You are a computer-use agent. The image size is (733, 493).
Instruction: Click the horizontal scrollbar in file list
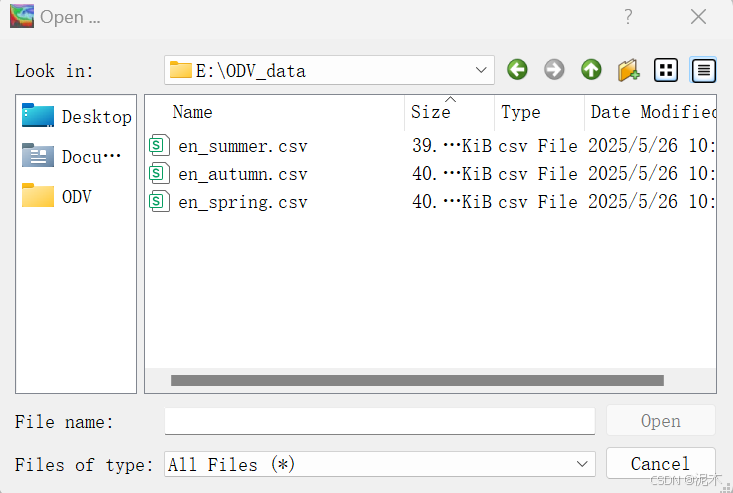tap(417, 380)
